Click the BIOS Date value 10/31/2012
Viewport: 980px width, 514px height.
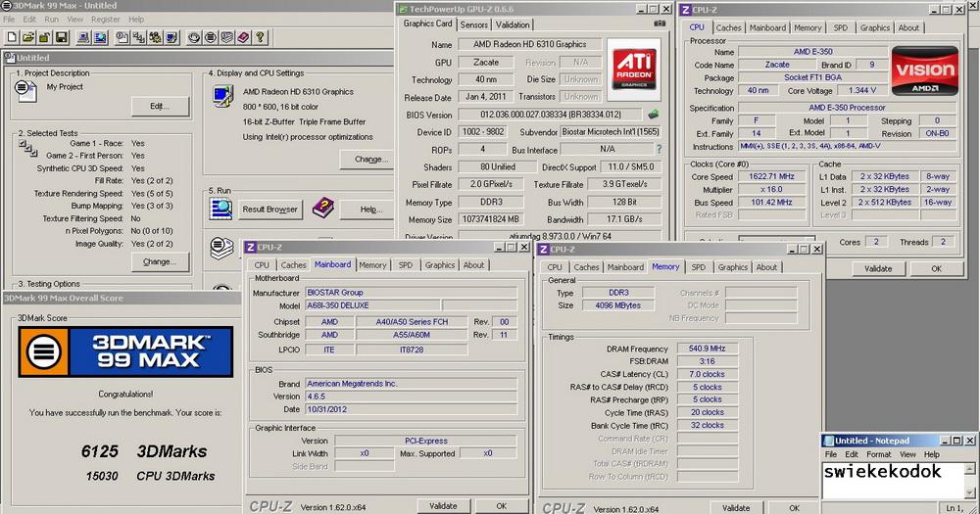pos(411,409)
